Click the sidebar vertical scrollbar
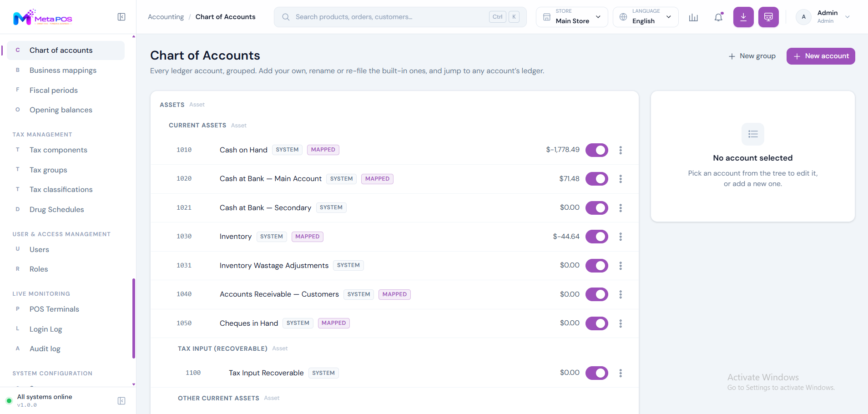Image resolution: width=868 pixels, height=414 pixels. pyautogui.click(x=134, y=318)
